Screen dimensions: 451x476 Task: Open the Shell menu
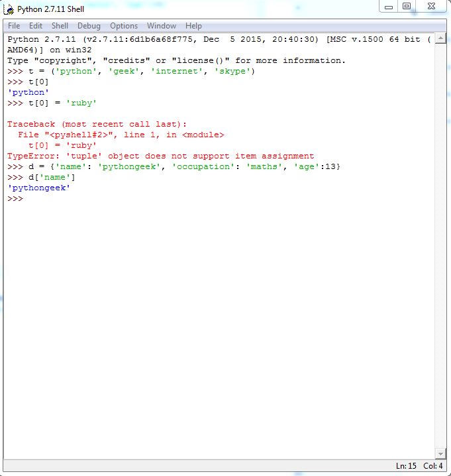pos(60,26)
